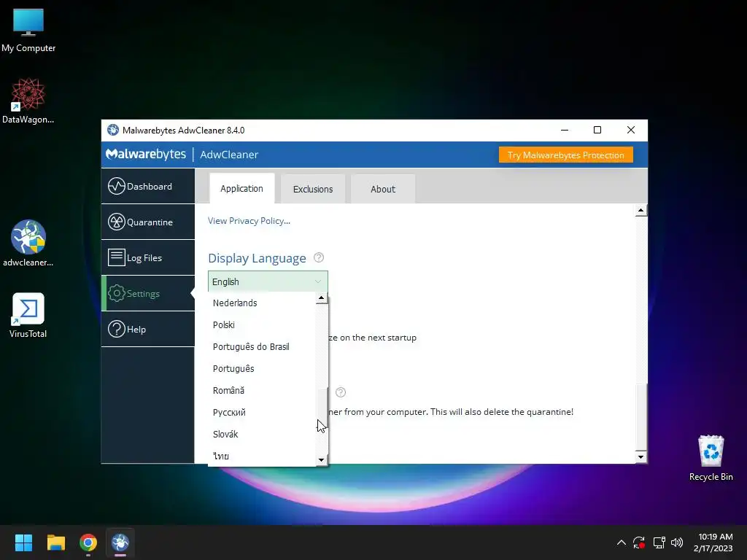The width and height of the screenshot is (747, 560).
Task: Click settings page scroll up arrow
Action: 640,210
